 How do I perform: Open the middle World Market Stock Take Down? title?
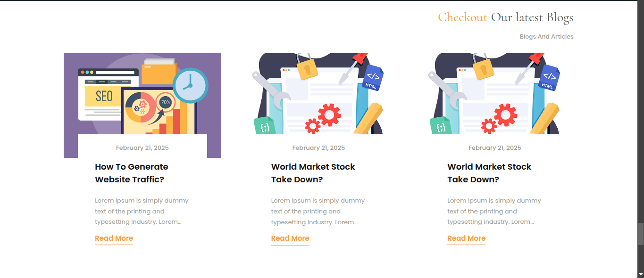pyautogui.click(x=313, y=173)
